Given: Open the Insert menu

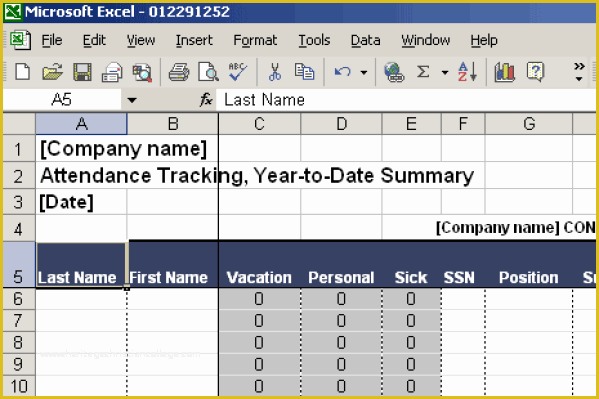Looking at the screenshot, I should tap(194, 40).
